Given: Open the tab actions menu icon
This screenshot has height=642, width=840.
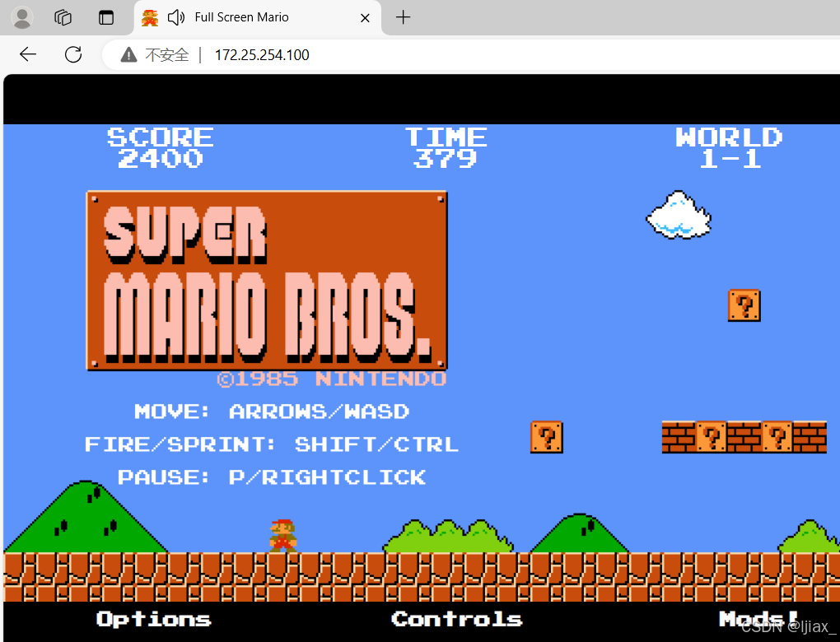Looking at the screenshot, I should tap(106, 17).
